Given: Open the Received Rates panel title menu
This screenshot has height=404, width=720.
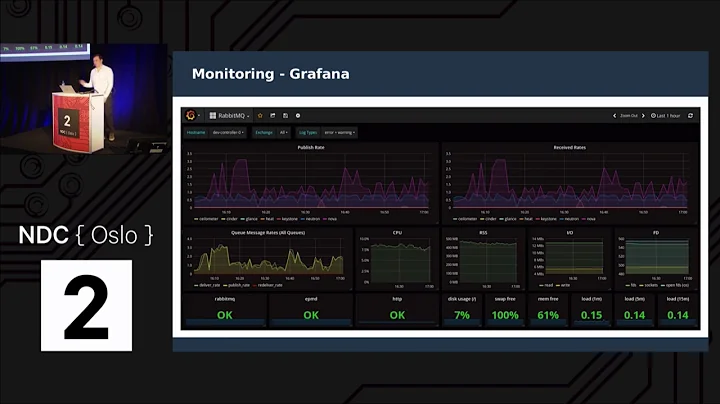Looking at the screenshot, I should point(569,147).
